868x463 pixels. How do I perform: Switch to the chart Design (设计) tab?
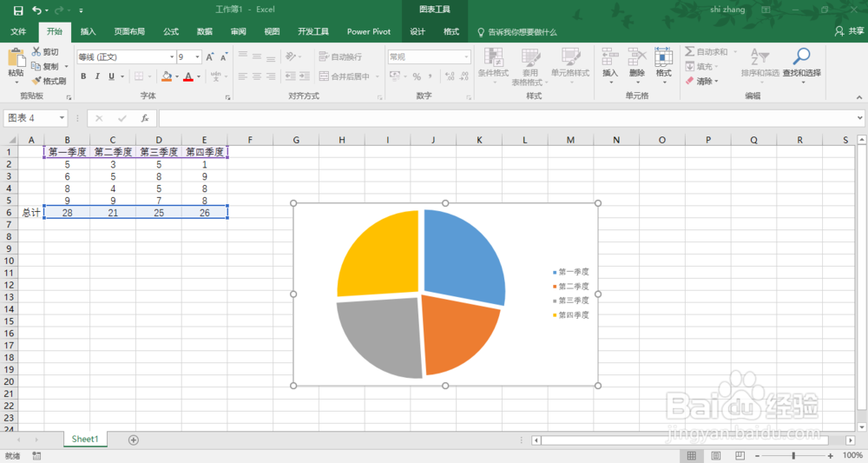418,31
